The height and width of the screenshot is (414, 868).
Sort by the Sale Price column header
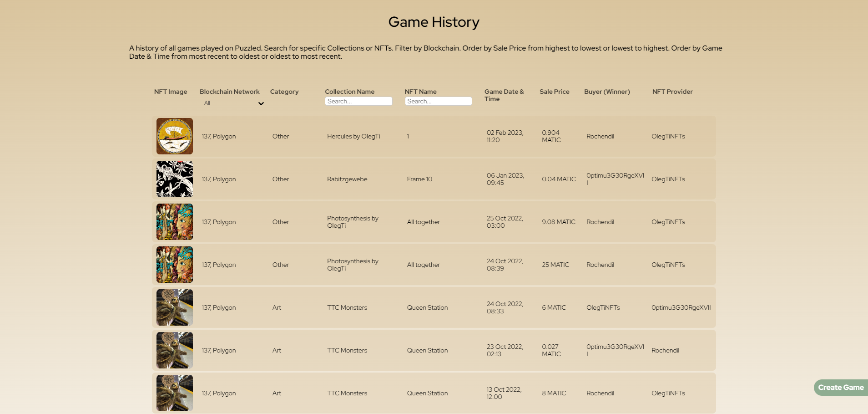pyautogui.click(x=555, y=92)
